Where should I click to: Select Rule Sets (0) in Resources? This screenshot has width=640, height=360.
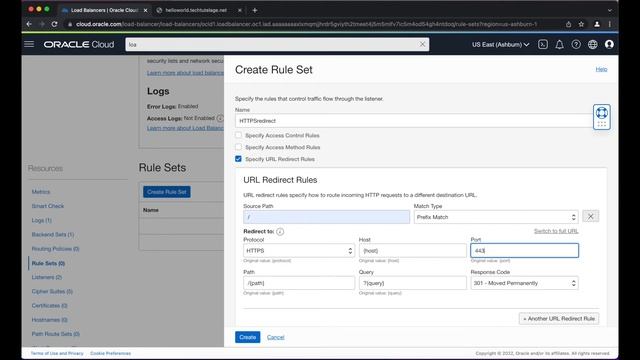pyautogui.click(x=48, y=263)
